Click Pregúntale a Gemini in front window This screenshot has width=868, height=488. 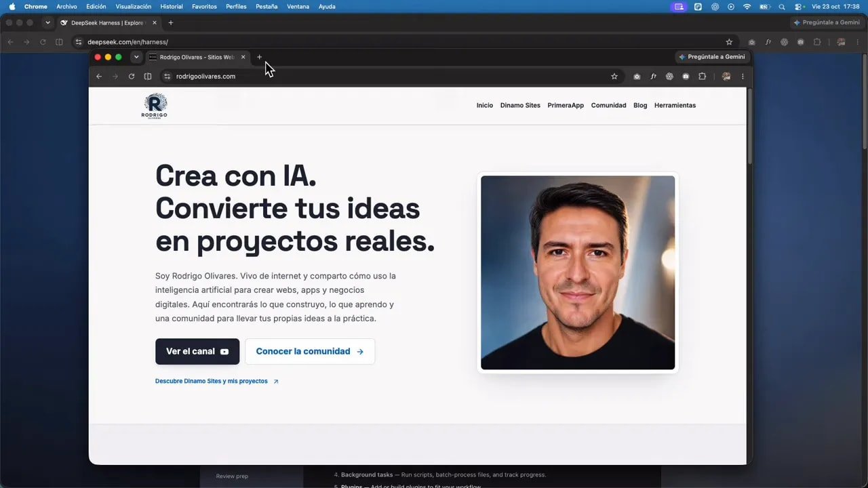click(712, 57)
